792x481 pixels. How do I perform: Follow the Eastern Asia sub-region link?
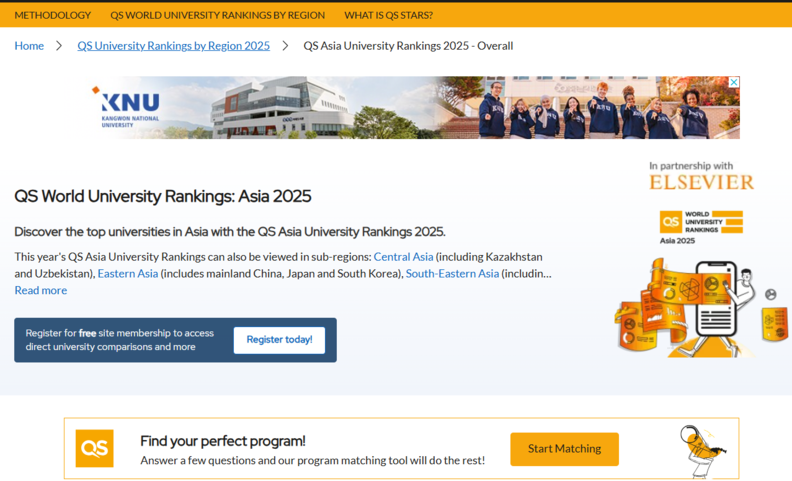pos(128,273)
